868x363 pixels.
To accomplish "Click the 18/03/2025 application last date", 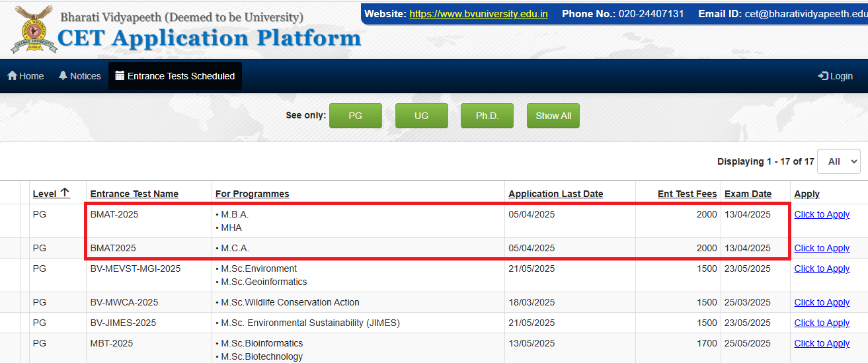I will (532, 302).
